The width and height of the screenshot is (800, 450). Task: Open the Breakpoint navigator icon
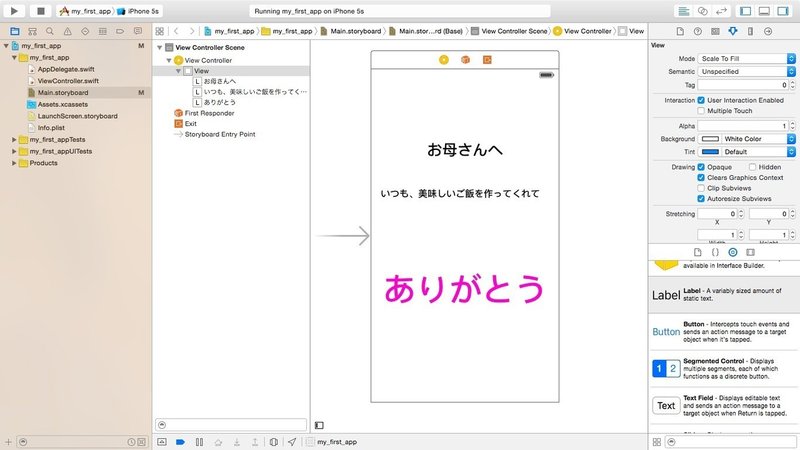point(120,31)
